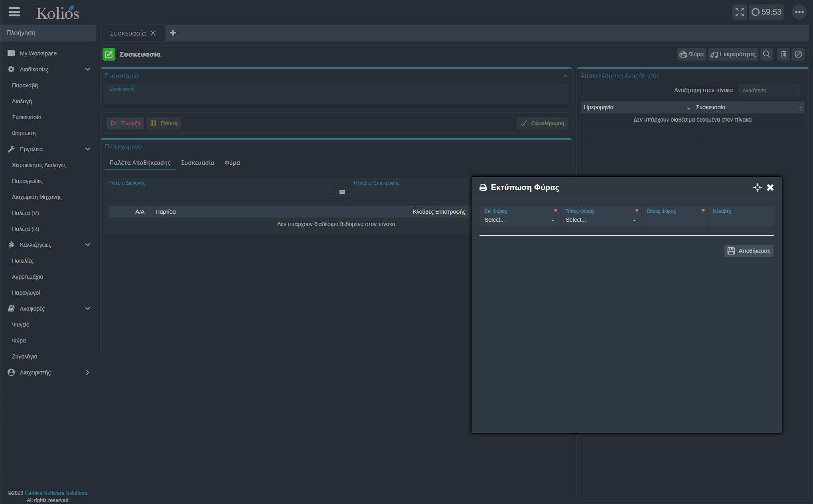
Task: Open Ζυγολόγιο in sidebar
Action: tap(24, 356)
